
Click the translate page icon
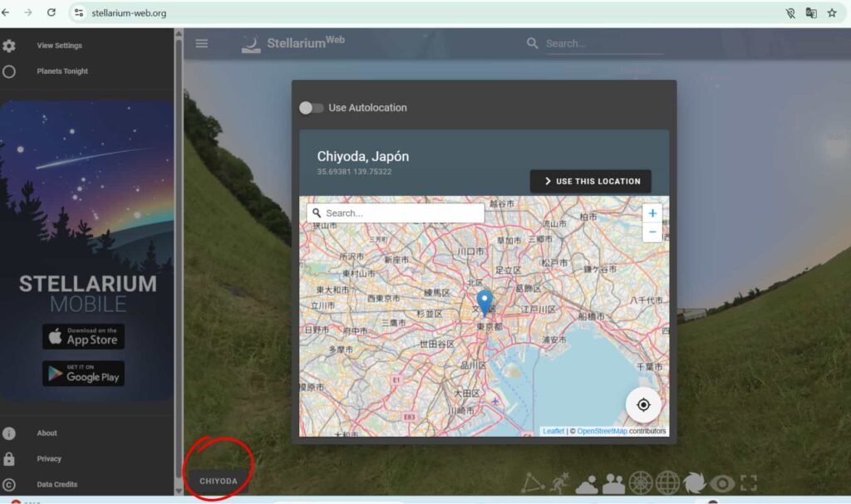tap(811, 13)
